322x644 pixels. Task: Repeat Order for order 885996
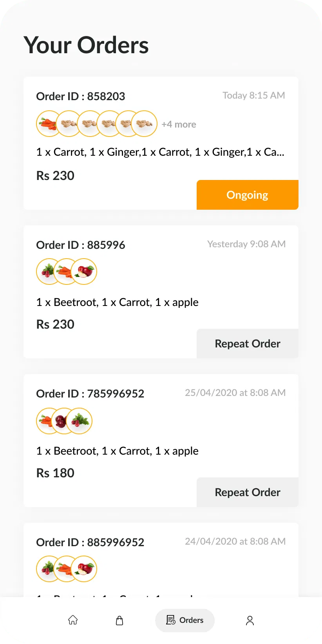pos(247,344)
